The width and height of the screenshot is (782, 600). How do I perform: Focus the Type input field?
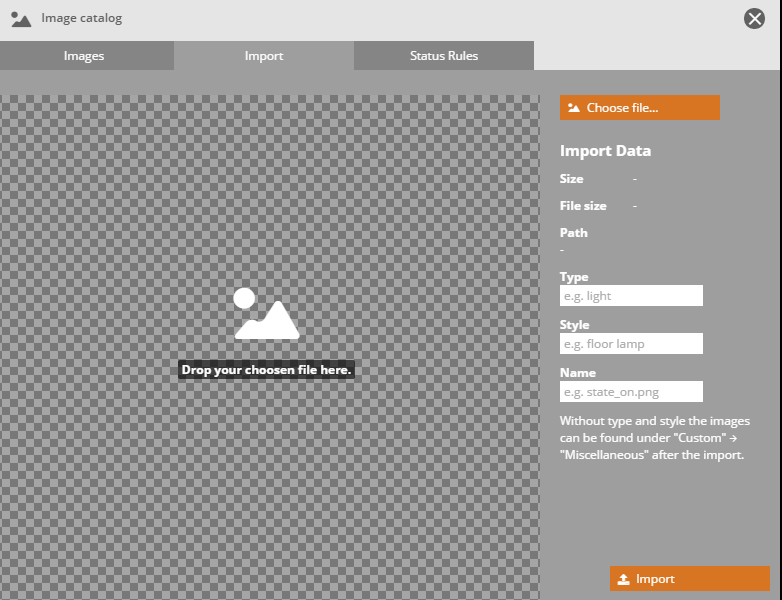click(631, 296)
